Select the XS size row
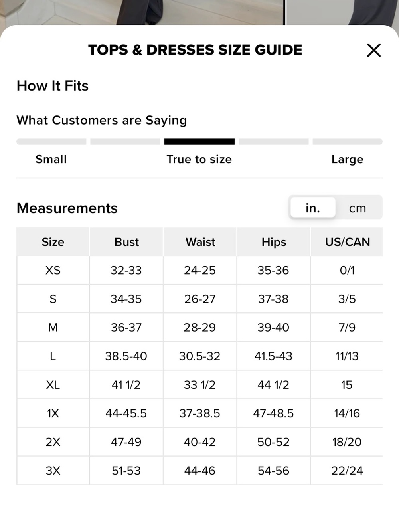 (199, 271)
